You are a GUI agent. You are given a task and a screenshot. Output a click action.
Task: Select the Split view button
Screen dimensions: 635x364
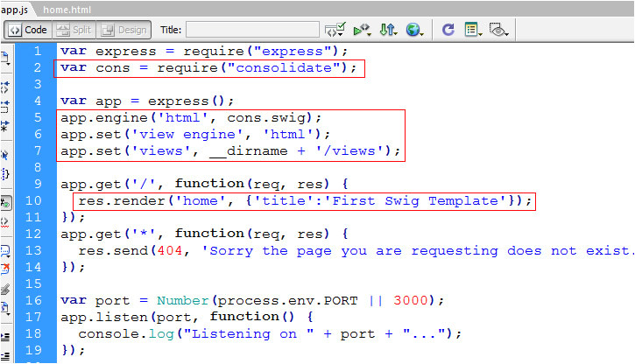[x=74, y=30]
